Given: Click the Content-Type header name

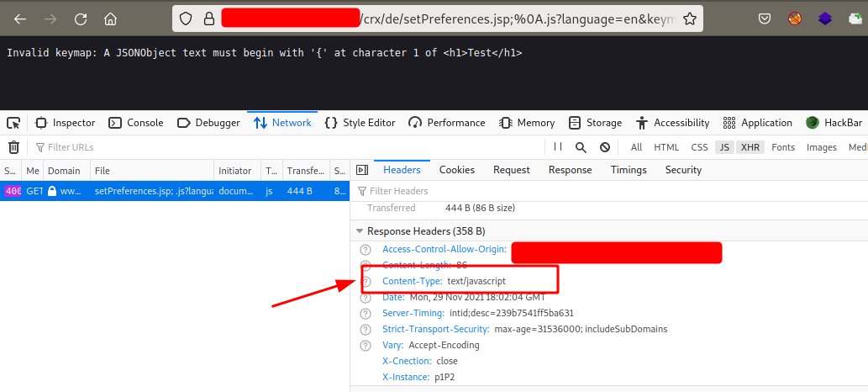Looking at the screenshot, I should (412, 281).
